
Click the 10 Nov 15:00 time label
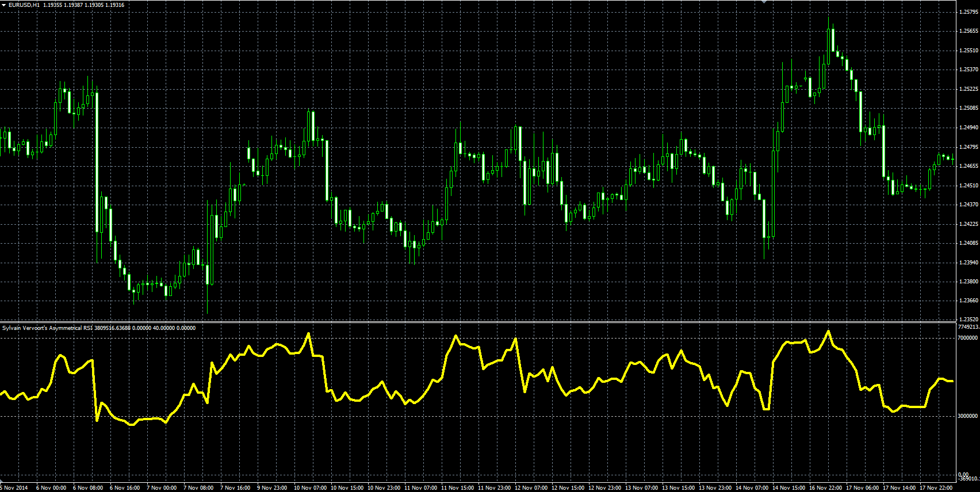pyautogui.click(x=347, y=488)
